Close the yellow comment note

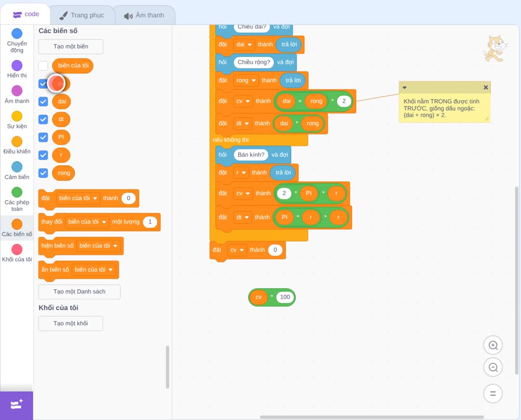click(486, 88)
